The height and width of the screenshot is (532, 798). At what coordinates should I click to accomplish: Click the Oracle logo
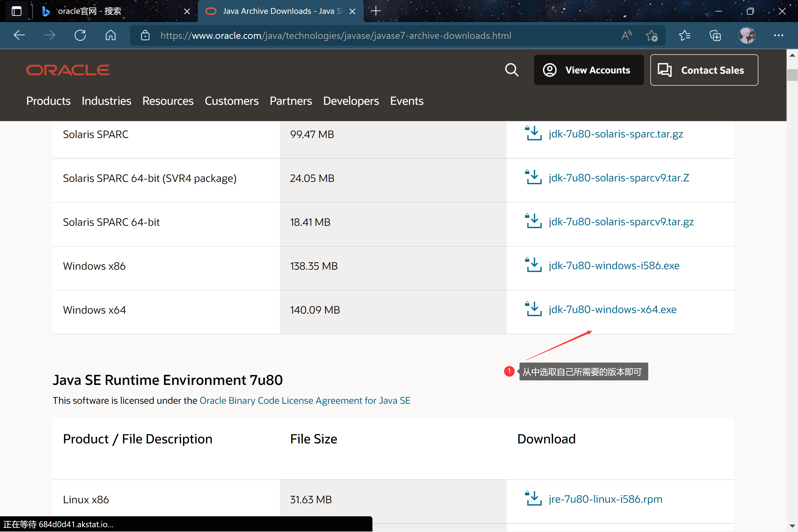[68, 70]
